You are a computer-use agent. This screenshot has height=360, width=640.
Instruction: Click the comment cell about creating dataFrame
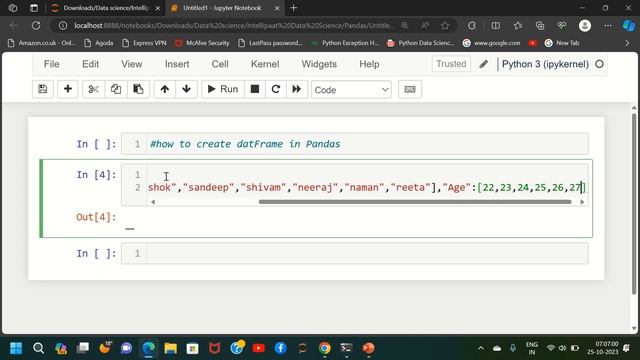355,144
